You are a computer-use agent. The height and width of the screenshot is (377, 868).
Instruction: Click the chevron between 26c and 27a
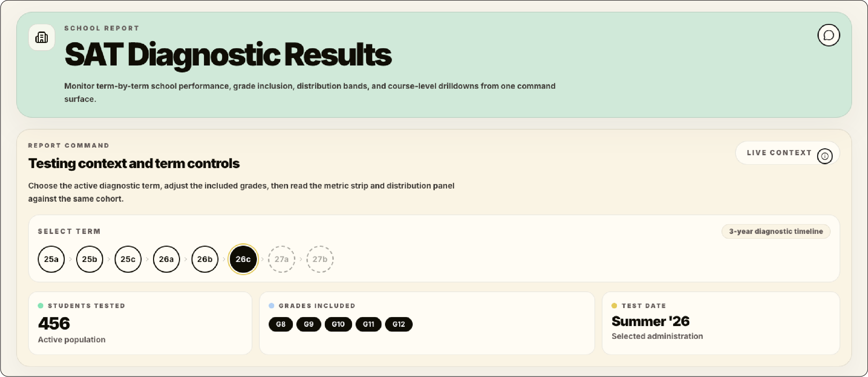[262, 259]
